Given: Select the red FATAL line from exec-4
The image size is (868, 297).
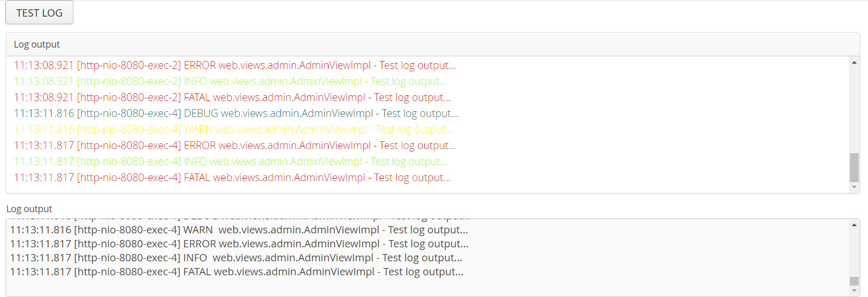Looking at the screenshot, I should [232, 177].
